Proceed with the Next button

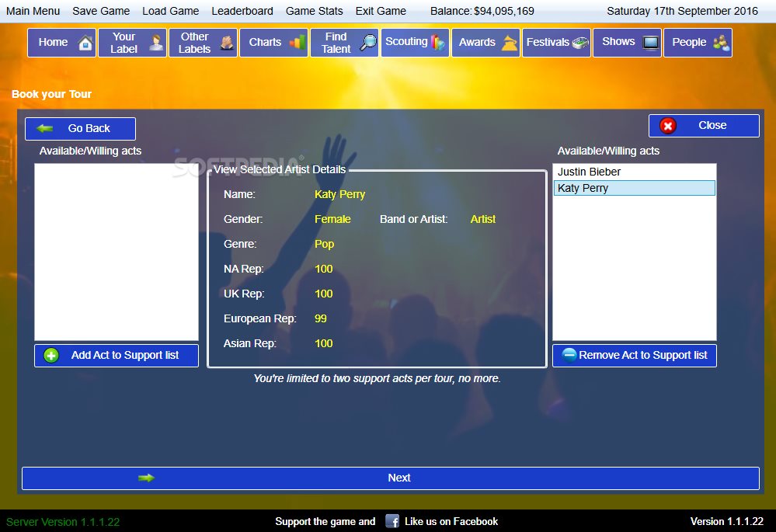tap(391, 478)
